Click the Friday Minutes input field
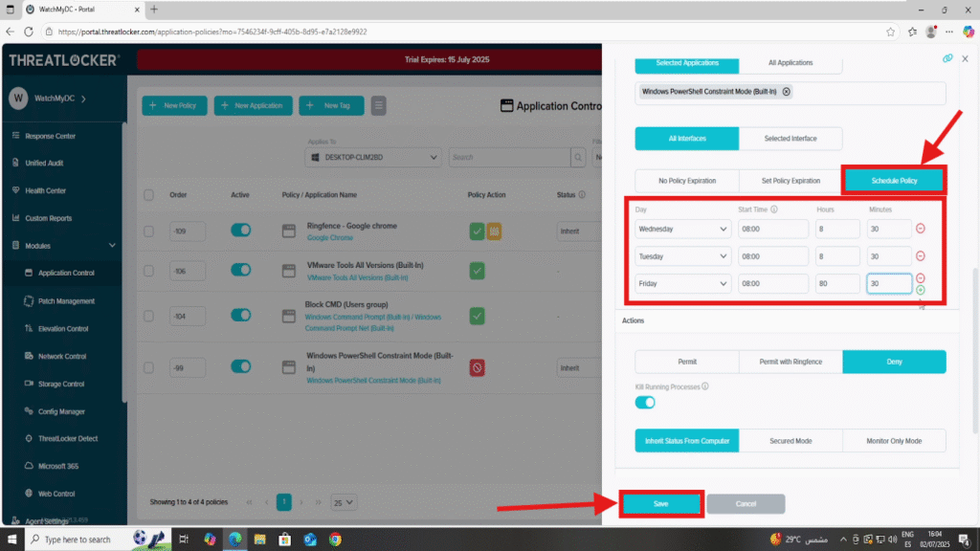The height and width of the screenshot is (551, 980). 889,283
